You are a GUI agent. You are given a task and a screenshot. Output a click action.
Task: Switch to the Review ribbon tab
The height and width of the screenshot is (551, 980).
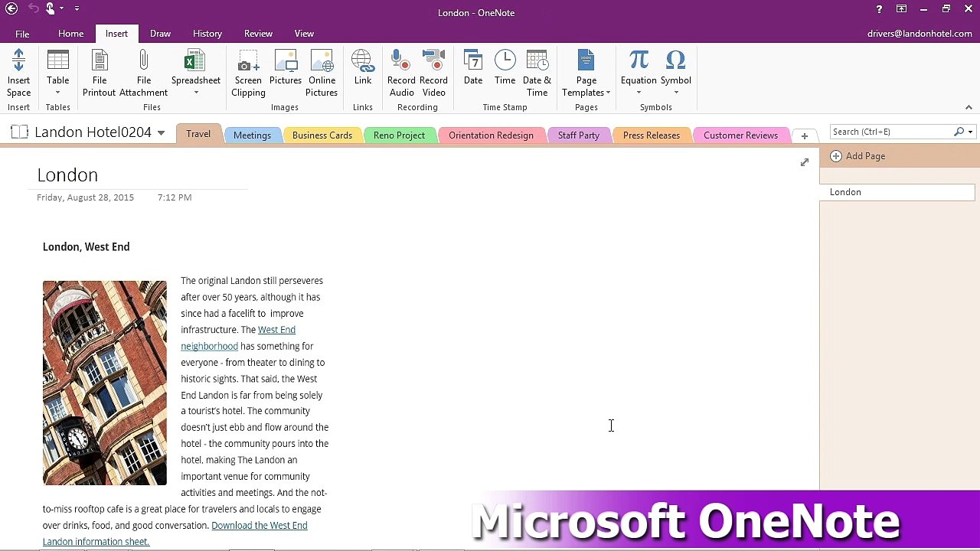pos(258,34)
